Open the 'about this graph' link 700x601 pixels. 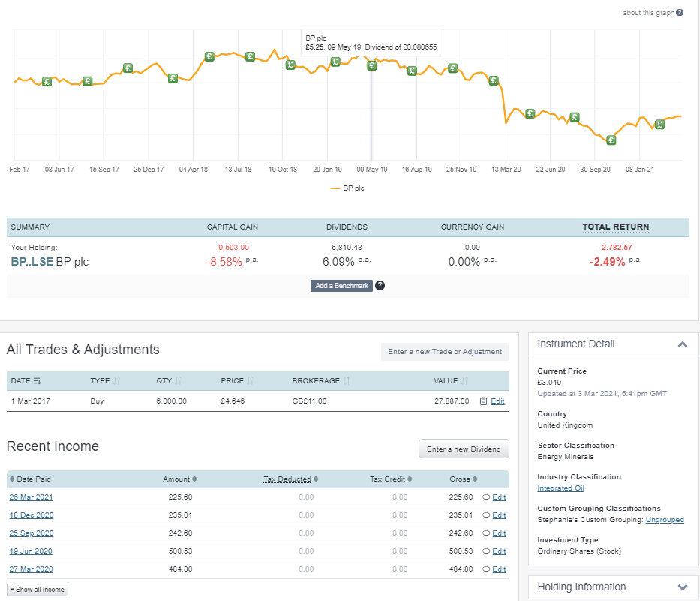(648, 13)
